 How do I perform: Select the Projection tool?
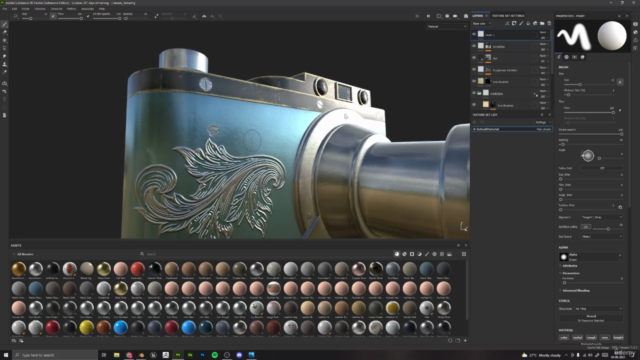(4, 40)
